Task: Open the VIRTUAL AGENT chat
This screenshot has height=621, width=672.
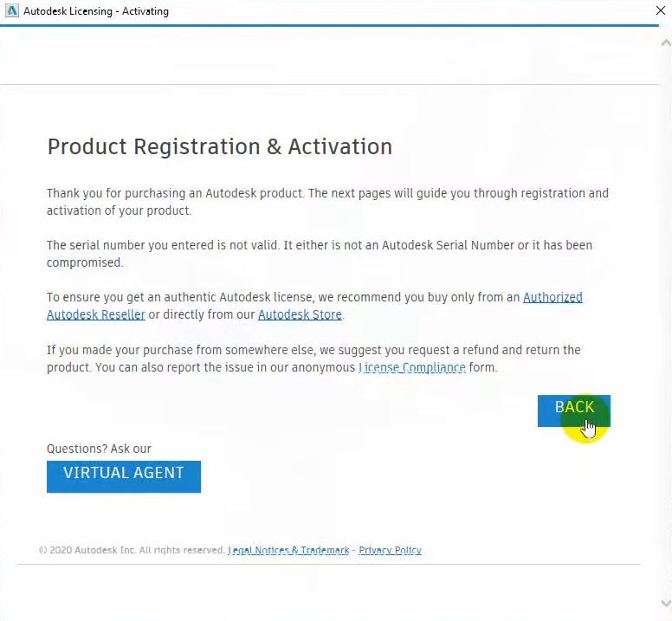Action: tap(124, 475)
